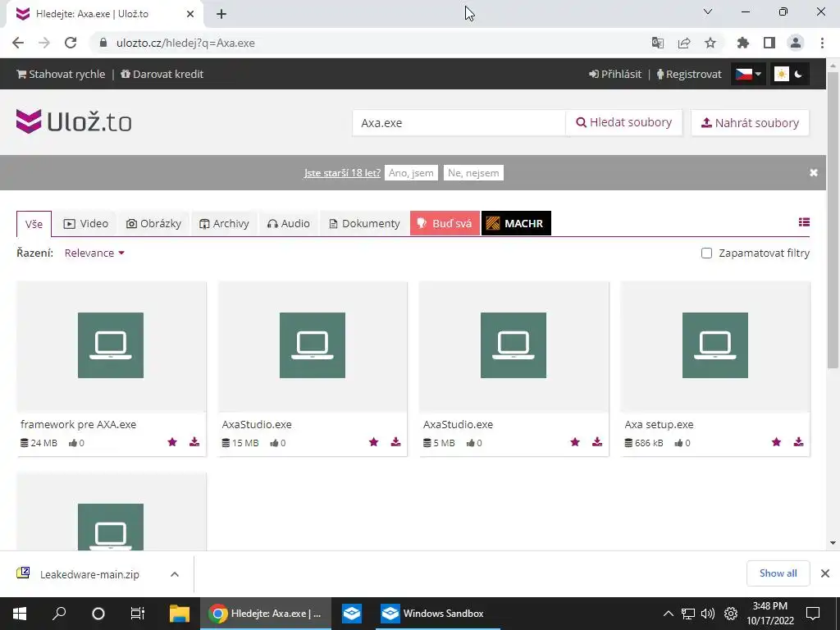
Task: Favorite framework pre AXA.exe with star
Action: 172,442
